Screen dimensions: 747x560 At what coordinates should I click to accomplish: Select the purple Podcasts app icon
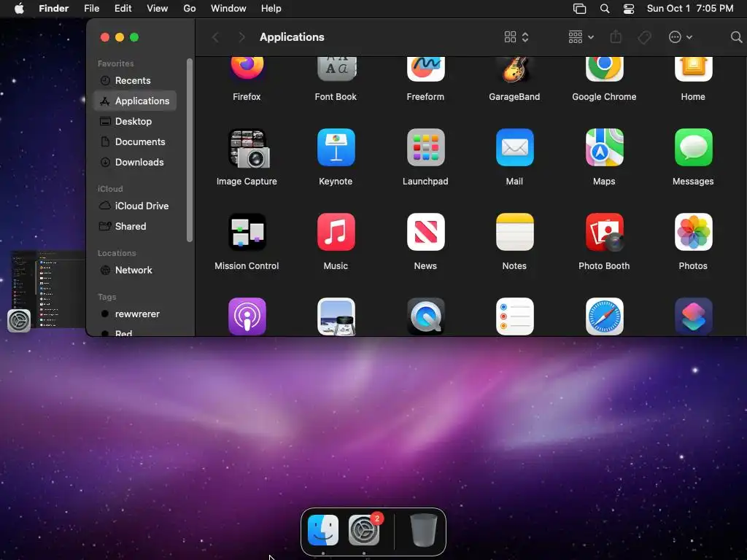[247, 316]
